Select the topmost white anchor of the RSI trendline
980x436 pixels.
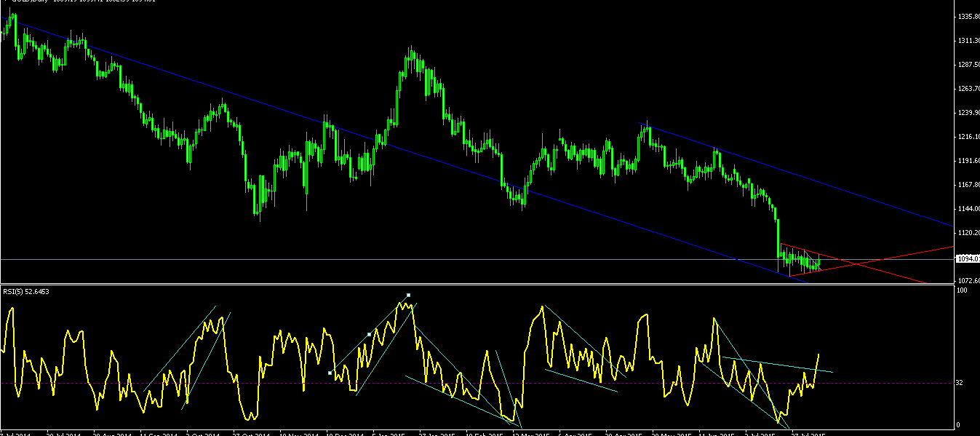point(409,295)
